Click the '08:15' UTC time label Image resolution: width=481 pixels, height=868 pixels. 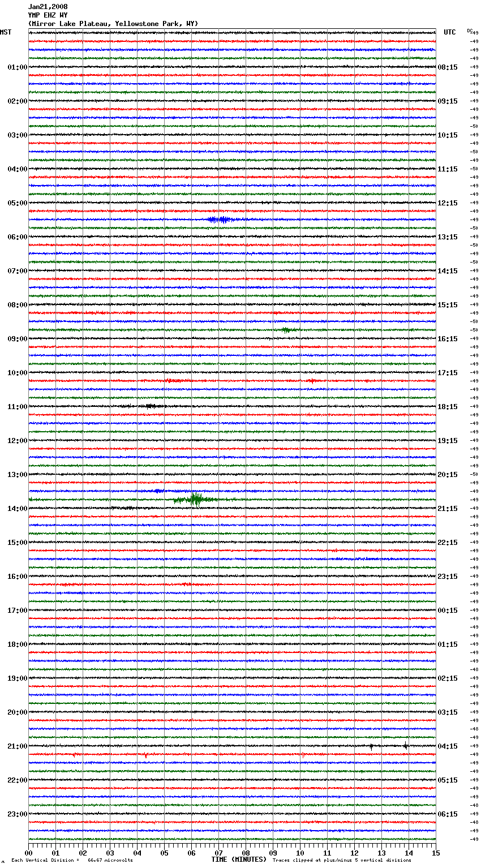448,67
